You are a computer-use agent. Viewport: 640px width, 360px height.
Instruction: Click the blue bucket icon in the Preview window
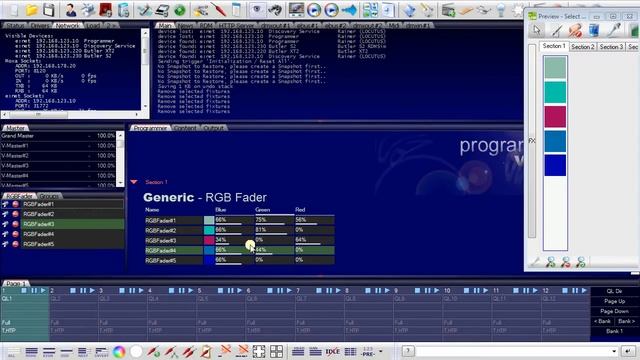click(594, 30)
